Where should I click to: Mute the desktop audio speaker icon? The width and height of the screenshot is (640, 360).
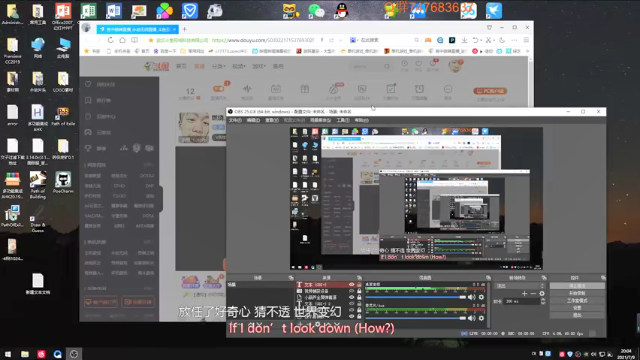coord(471,297)
